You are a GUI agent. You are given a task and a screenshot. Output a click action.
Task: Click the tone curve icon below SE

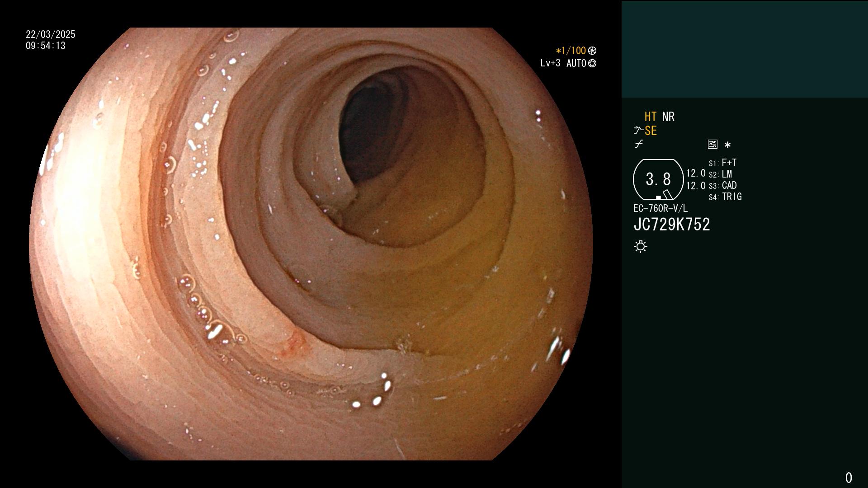(639, 144)
